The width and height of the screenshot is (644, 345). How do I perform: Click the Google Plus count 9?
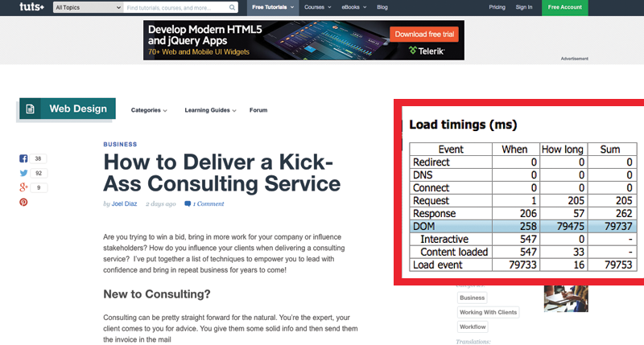click(x=39, y=188)
